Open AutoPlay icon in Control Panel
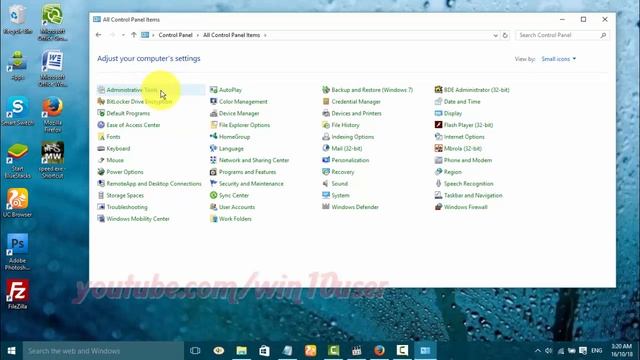The height and width of the screenshot is (360, 640). click(213, 90)
